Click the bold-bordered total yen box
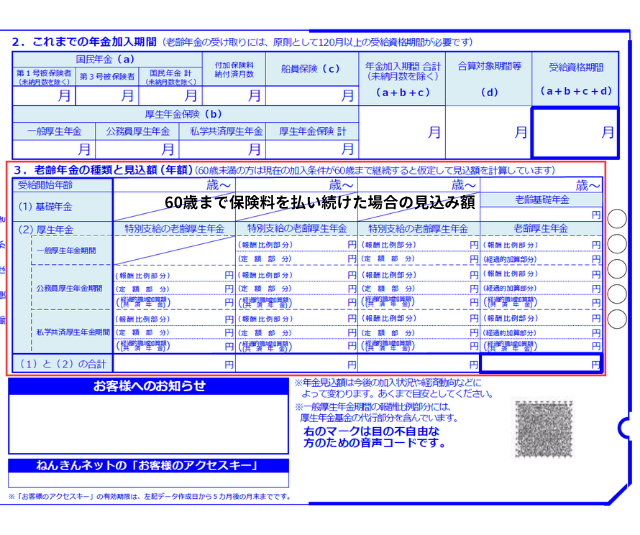 (541, 365)
